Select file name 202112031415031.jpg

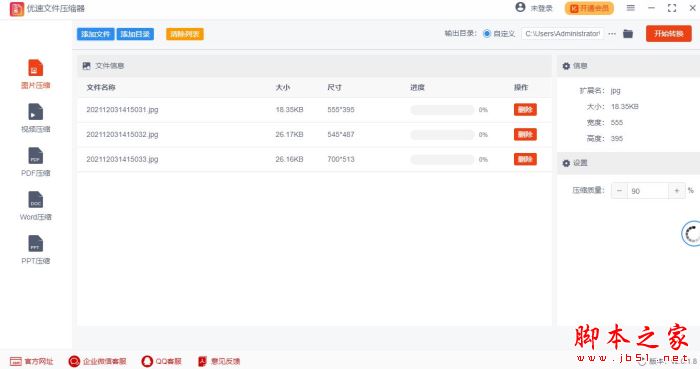122,110
